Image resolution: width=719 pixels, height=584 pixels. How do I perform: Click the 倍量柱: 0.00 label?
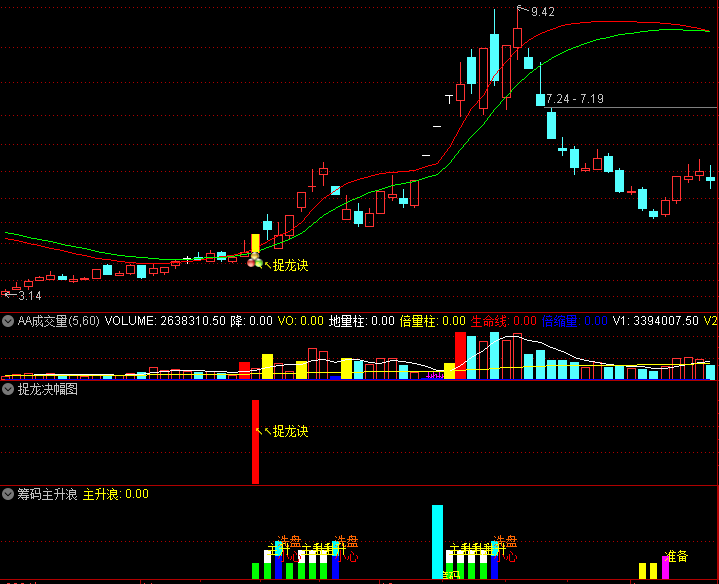click(432, 321)
